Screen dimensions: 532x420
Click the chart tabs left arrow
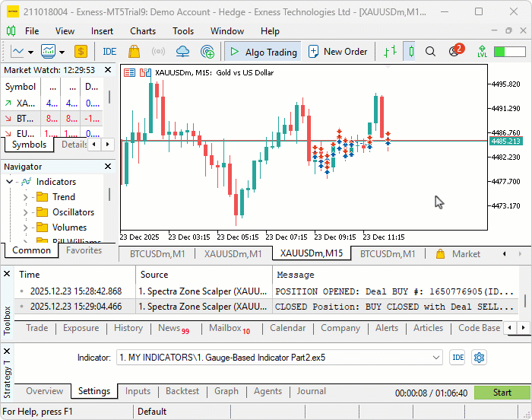(505, 254)
